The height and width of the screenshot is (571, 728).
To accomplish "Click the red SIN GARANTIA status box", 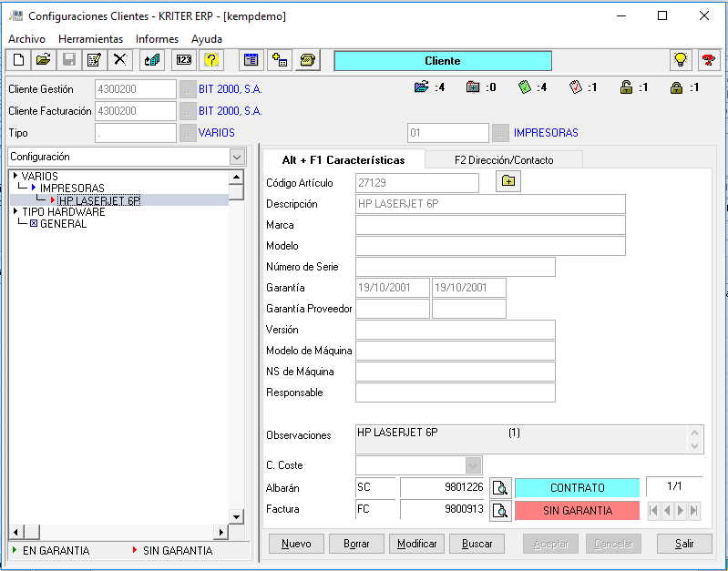I will (577, 511).
